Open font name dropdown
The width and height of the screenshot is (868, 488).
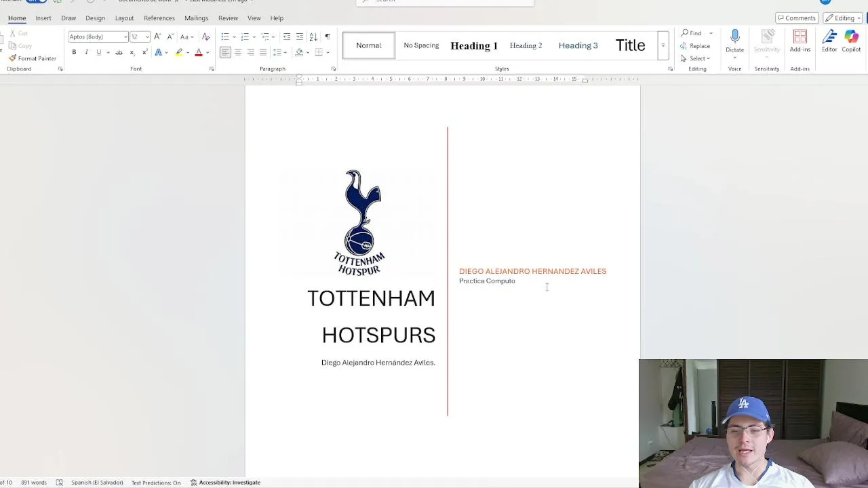tap(125, 37)
